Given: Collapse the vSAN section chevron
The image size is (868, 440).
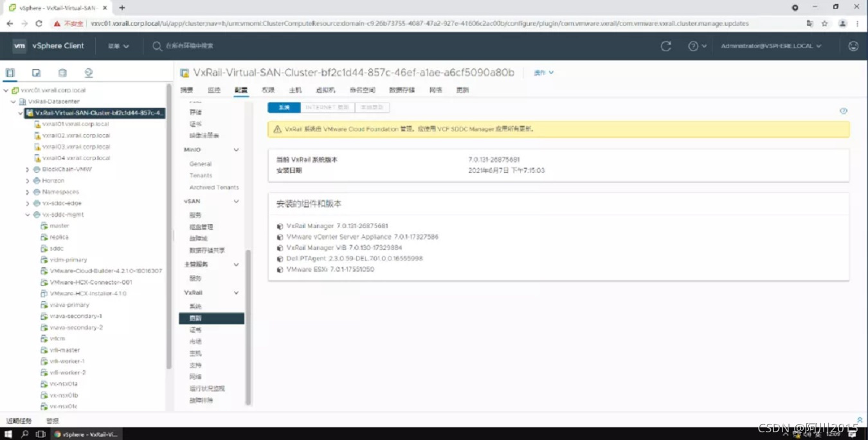Looking at the screenshot, I should 236,202.
